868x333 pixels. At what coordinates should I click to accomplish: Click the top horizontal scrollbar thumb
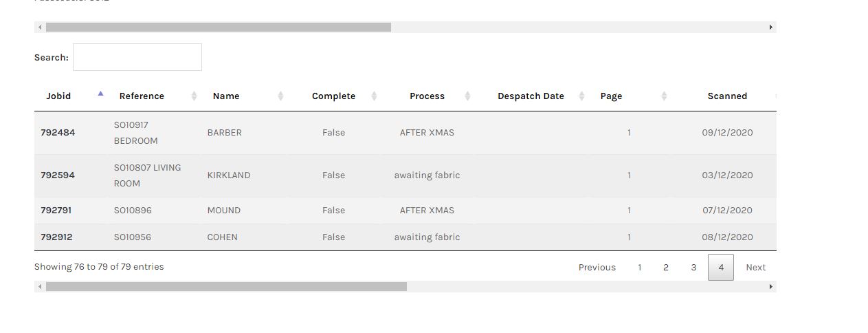pyautogui.click(x=218, y=28)
